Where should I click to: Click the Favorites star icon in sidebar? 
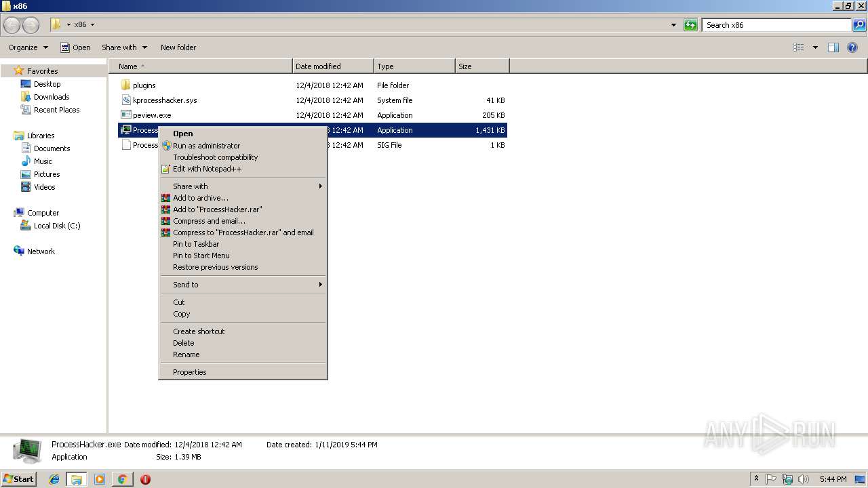coord(19,70)
